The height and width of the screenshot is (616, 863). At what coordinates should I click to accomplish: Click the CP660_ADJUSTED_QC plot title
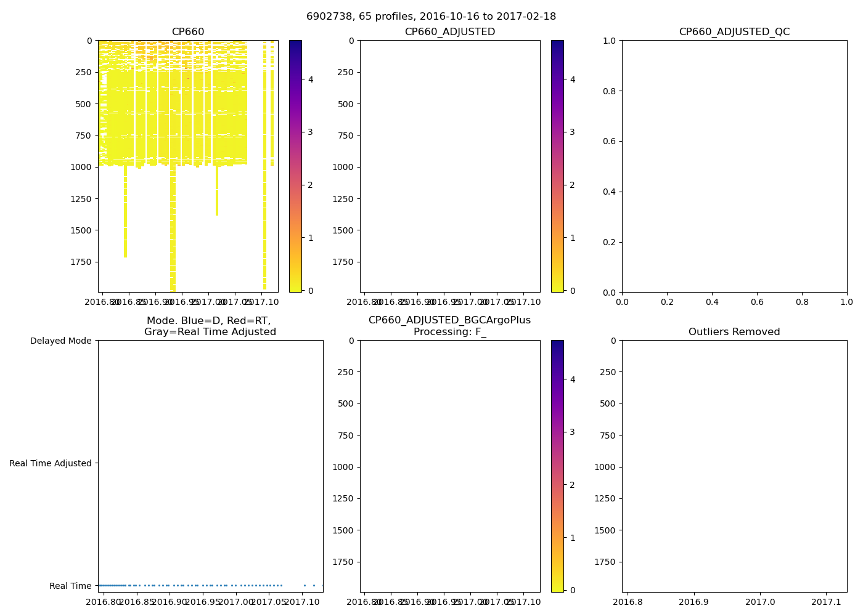734,32
